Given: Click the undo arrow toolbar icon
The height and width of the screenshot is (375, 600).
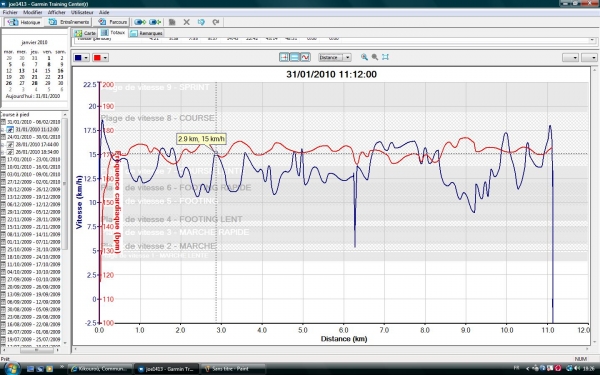Looking at the screenshot, I should tap(201, 22).
